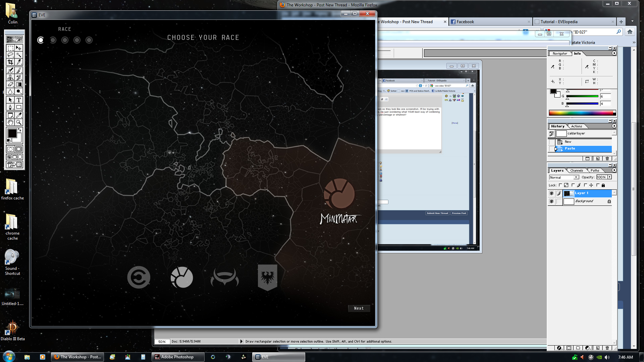Select the Crop tool in toolbox
This screenshot has height=362, width=644.
(10, 62)
